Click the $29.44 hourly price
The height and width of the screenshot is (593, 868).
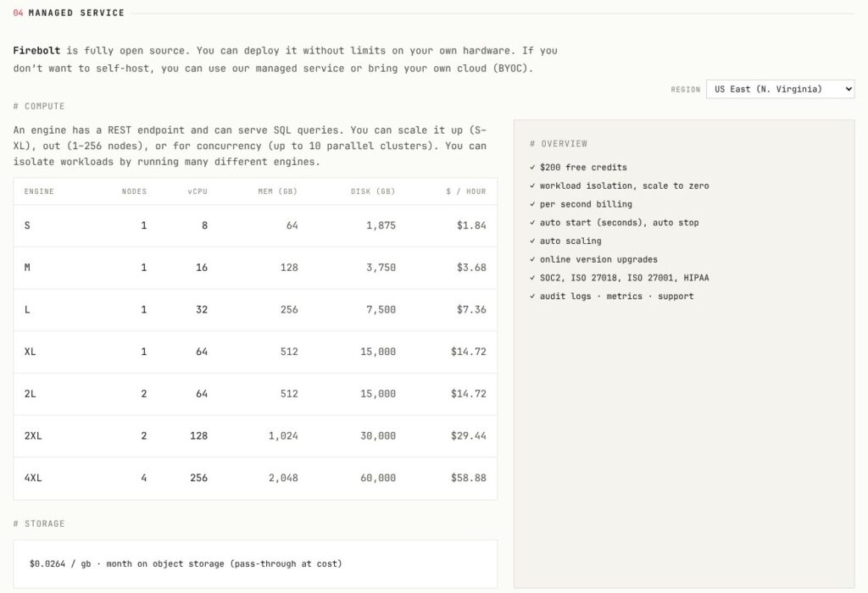pyautogui.click(x=468, y=435)
